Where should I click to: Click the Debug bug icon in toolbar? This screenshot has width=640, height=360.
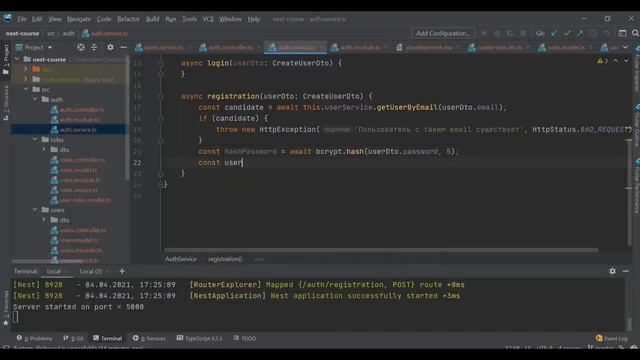click(497, 33)
